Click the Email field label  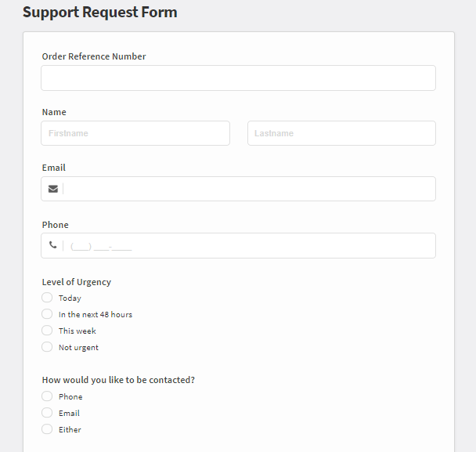click(x=54, y=168)
